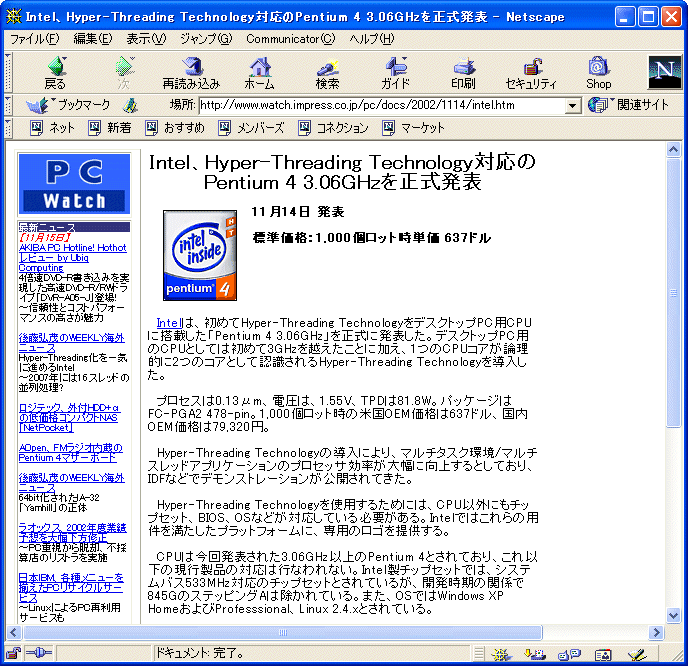This screenshot has width=688, height=666.
Task: Click the コネクション personal toolbar button
Action: (333, 128)
